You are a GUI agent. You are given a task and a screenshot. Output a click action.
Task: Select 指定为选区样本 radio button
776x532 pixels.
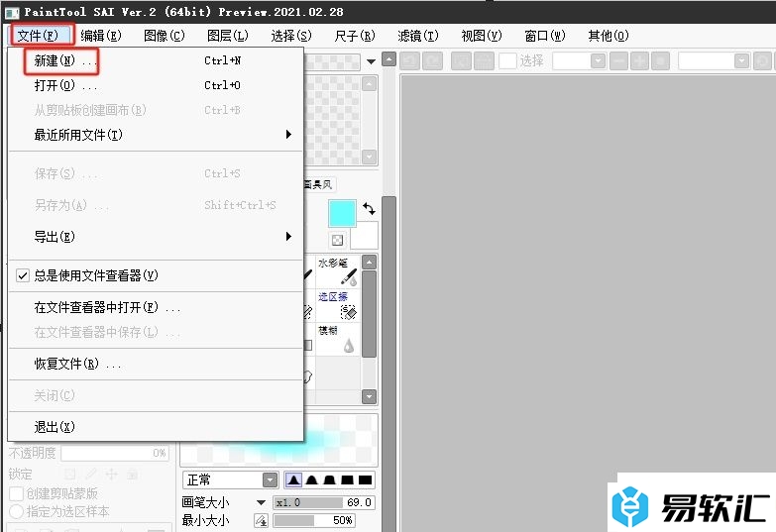[x=16, y=512]
